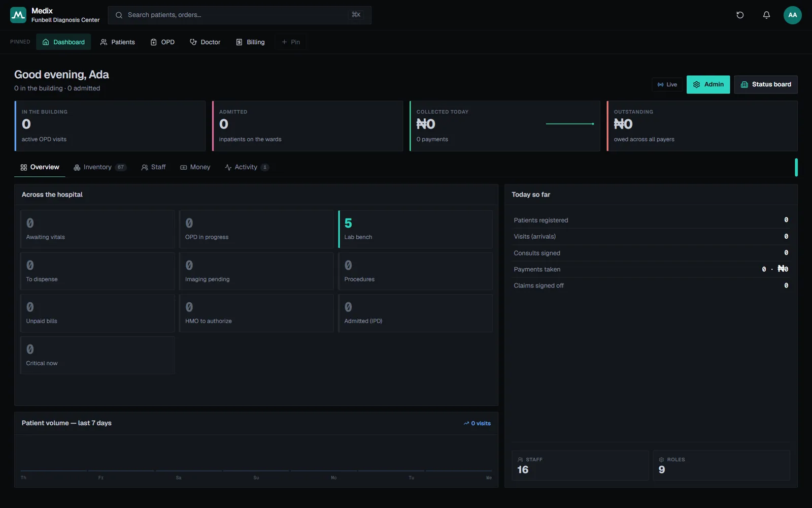Click the Staff count people icon

520,460
